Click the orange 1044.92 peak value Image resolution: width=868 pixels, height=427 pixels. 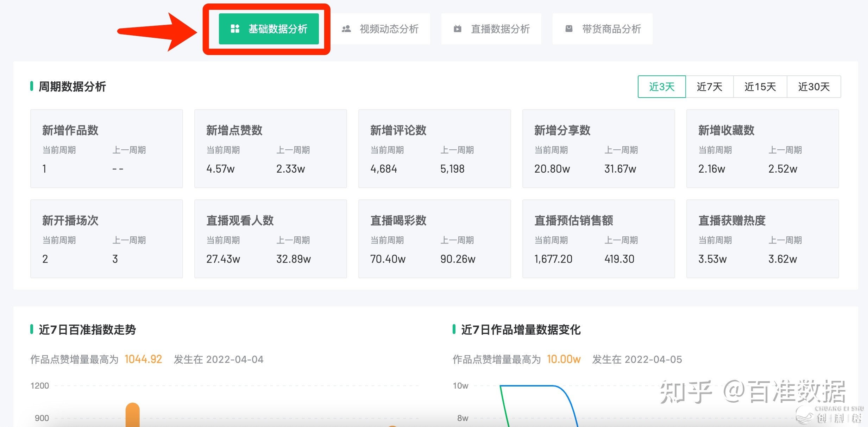point(143,359)
